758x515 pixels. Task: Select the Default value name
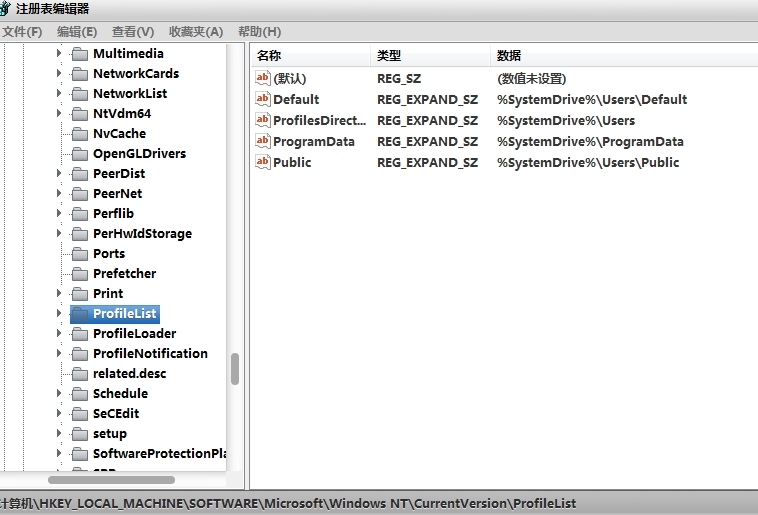point(296,100)
